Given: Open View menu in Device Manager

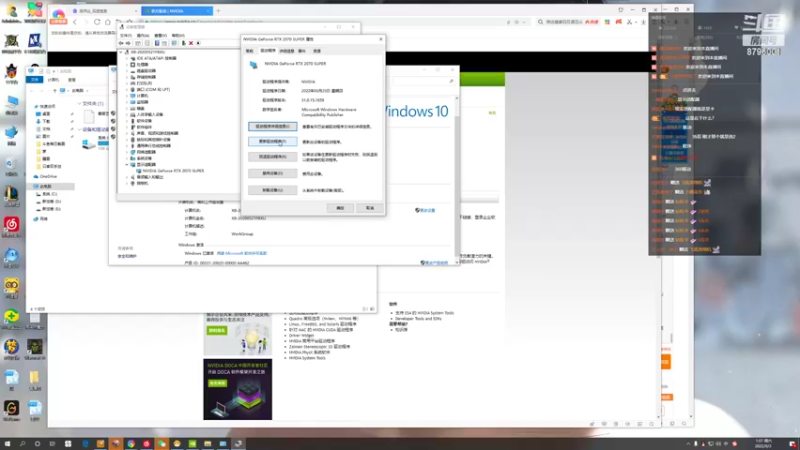Looking at the screenshot, I should (160, 36).
